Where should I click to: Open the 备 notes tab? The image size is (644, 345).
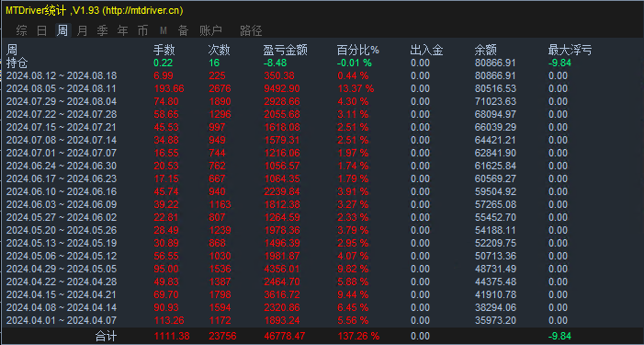coord(183,30)
